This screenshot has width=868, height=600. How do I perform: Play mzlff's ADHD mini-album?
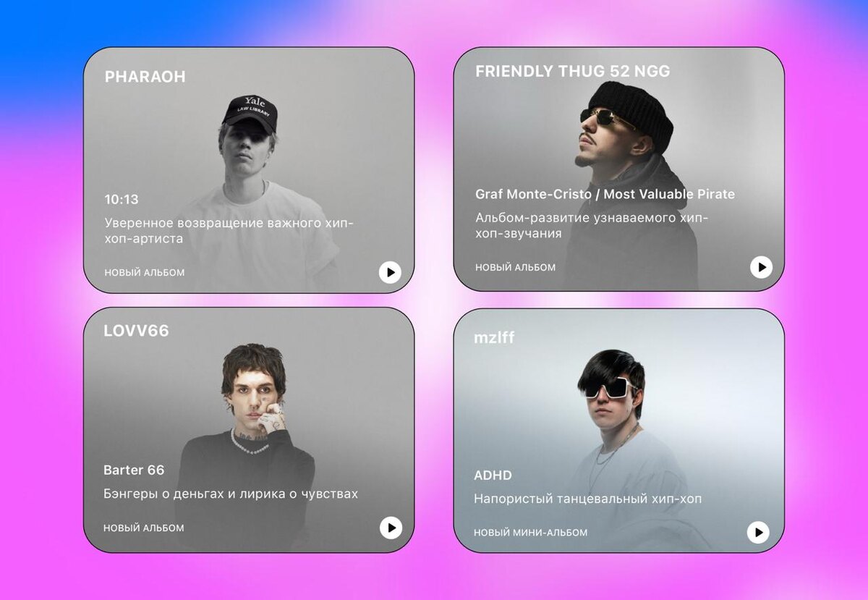click(758, 533)
